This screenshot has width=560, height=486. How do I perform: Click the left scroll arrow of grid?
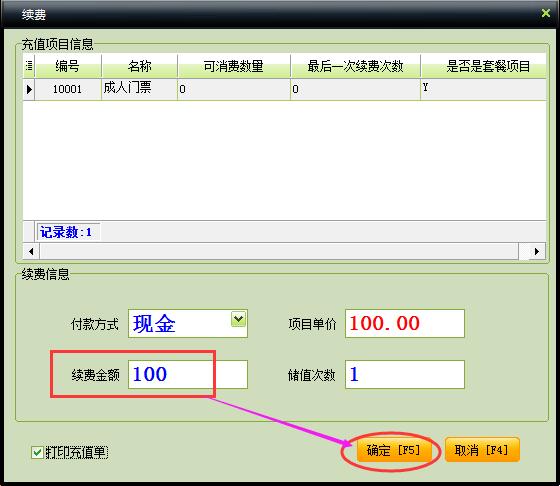point(31,251)
